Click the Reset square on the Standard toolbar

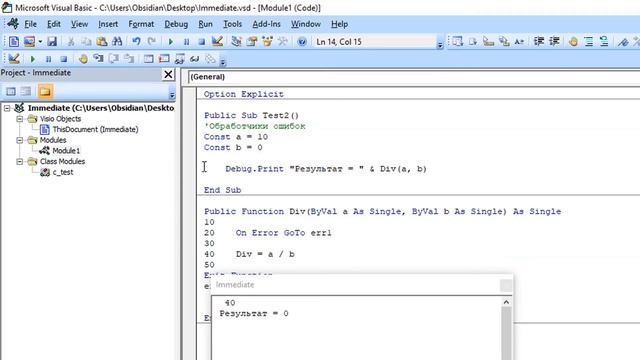click(x=202, y=42)
